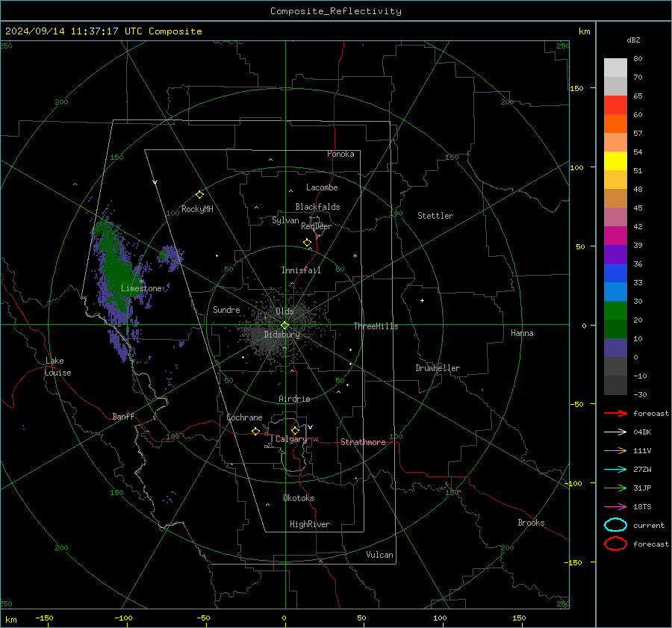Click the Drumheller city label
Image resolution: width=672 pixels, height=628 pixels.
438,368
